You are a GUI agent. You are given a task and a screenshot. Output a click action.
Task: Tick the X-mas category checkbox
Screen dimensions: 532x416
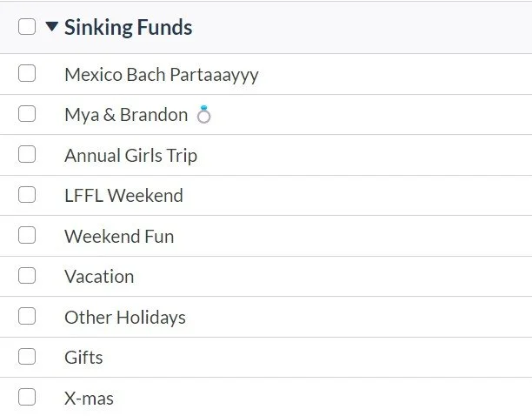coord(27,398)
